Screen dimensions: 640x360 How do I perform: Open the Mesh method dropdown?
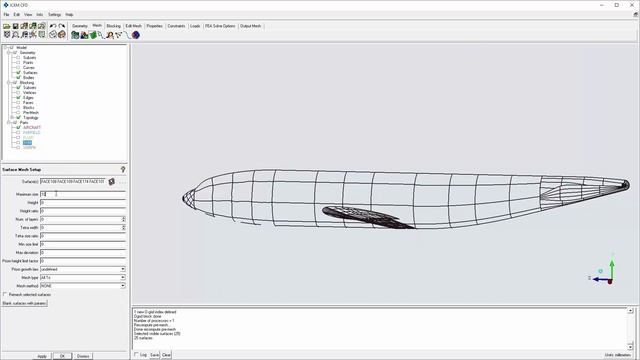(122, 286)
